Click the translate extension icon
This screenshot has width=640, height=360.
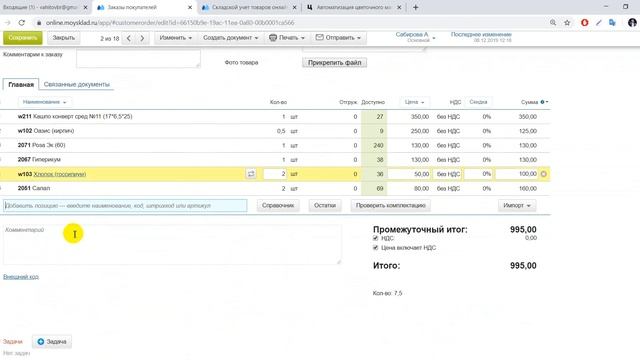[612, 23]
